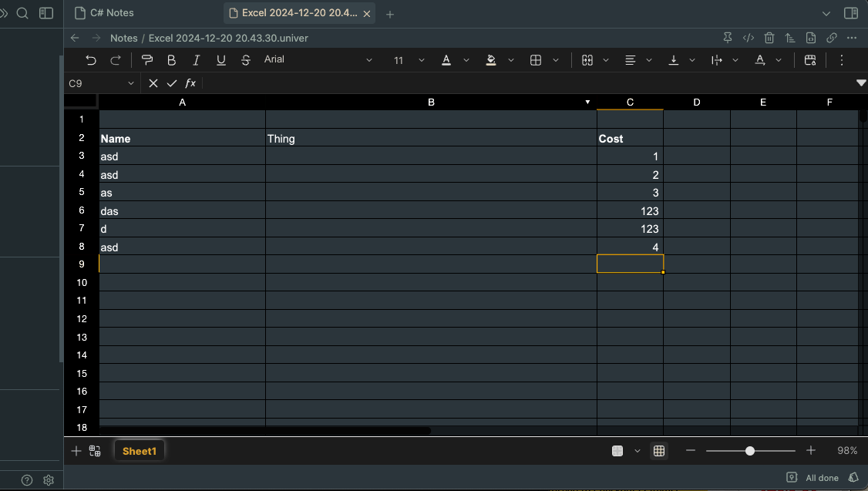
Task: Open the help icon
Action: [x=26, y=480]
